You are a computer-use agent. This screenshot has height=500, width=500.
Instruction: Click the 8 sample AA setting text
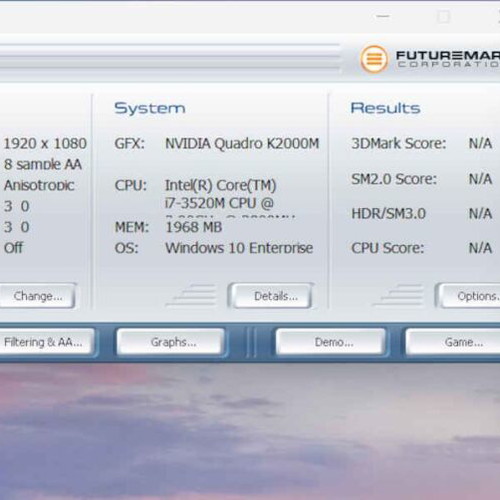pyautogui.click(x=43, y=164)
